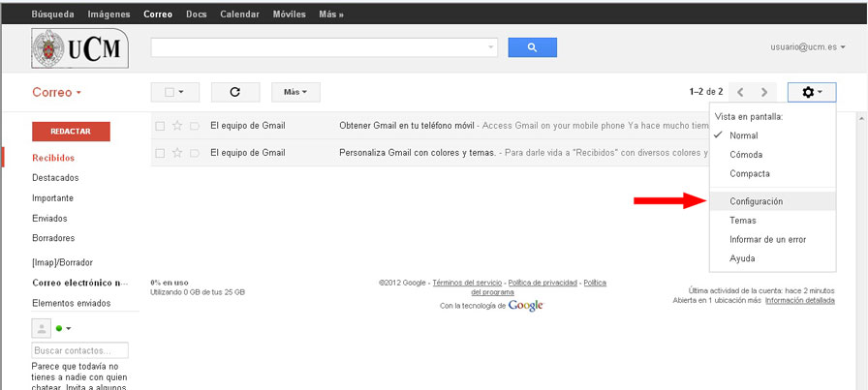
Task: Select Compacta display density
Action: tap(773, 173)
